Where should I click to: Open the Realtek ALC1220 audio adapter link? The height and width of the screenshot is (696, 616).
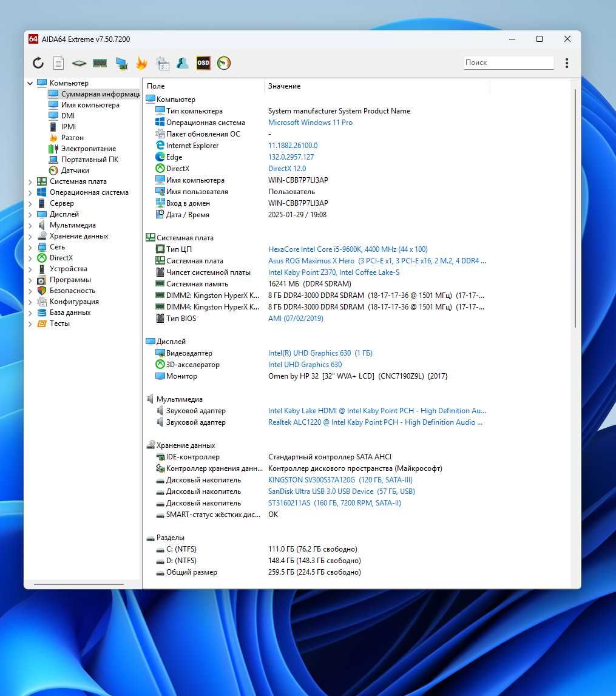376,422
